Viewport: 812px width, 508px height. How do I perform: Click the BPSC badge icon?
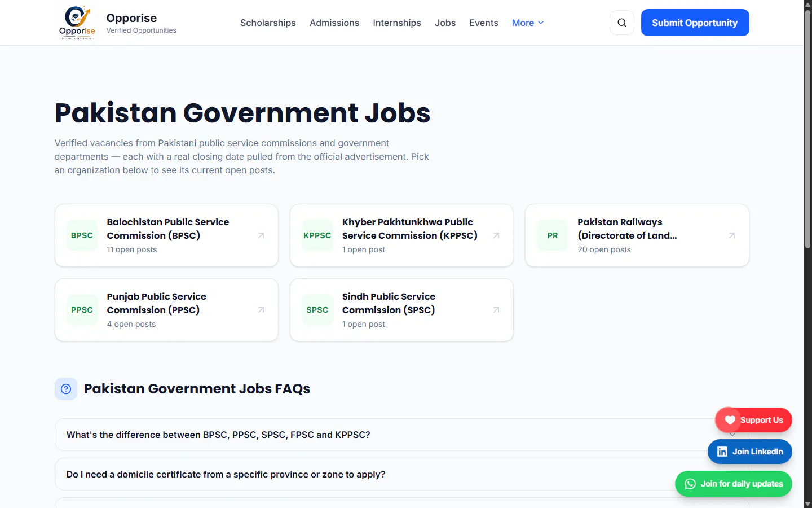[82, 235]
